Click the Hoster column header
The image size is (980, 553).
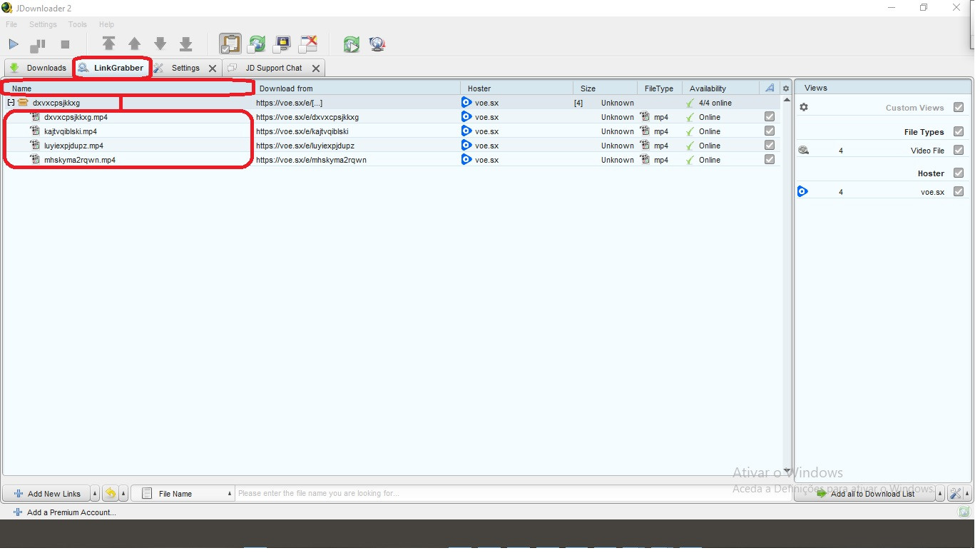(517, 88)
